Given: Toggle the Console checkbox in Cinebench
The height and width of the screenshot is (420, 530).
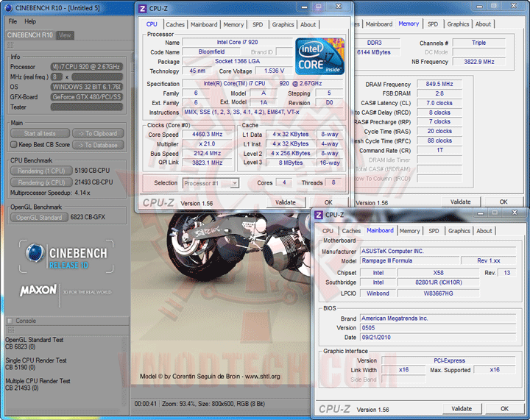Looking at the screenshot, I should tap(10, 321).
